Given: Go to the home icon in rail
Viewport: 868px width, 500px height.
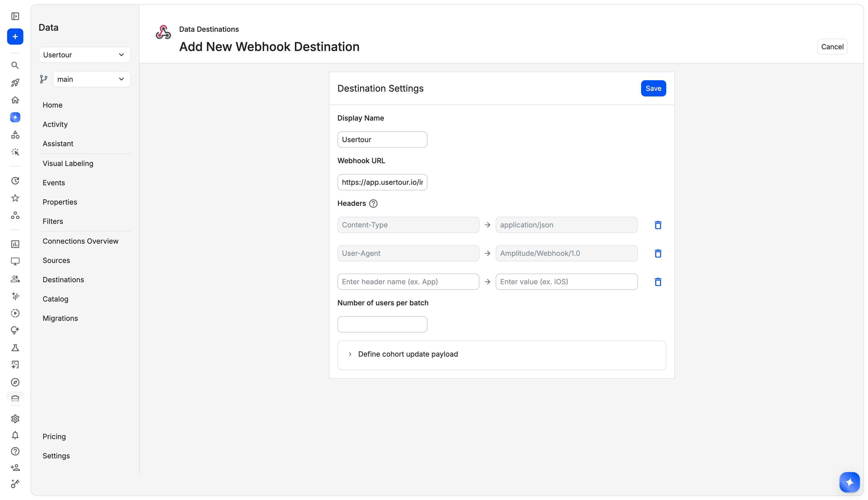Looking at the screenshot, I should 15,100.
